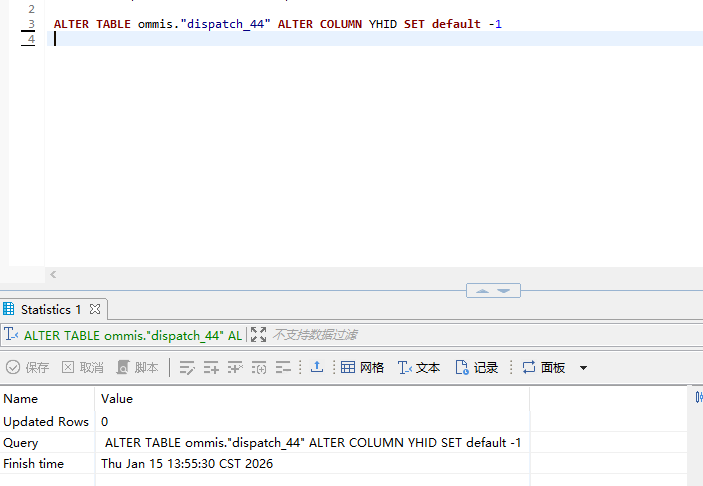Click the expand filter panel icon
Viewport: 703px width, 486px height.
[x=259, y=335]
